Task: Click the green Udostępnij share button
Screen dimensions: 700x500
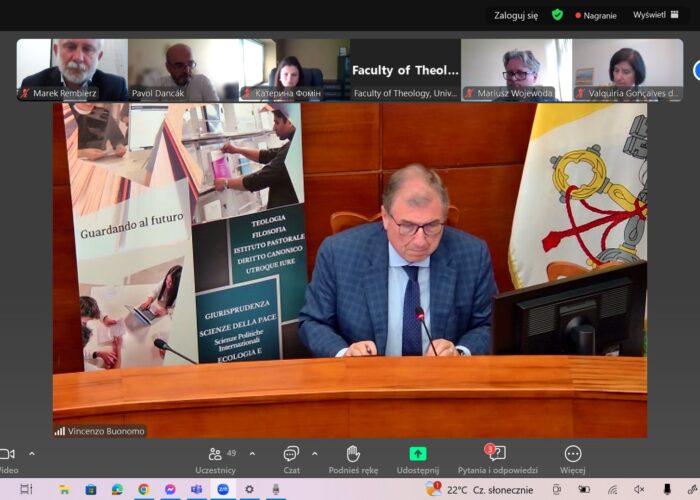Action: (418, 459)
